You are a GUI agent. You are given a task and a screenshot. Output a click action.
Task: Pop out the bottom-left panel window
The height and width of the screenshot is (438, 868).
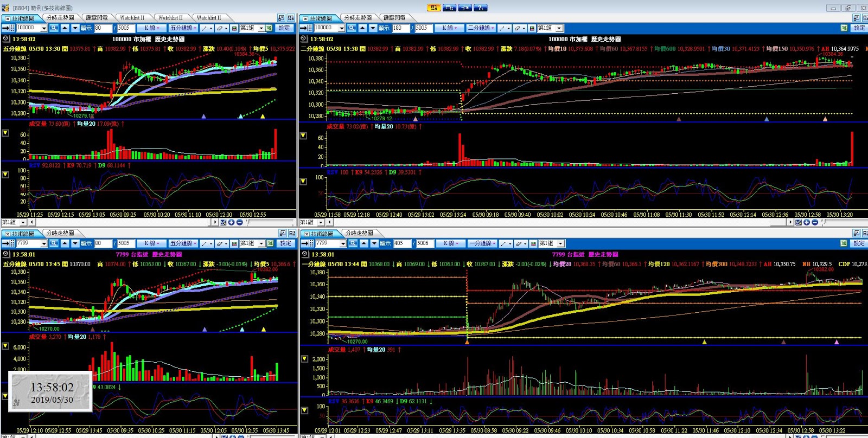pos(282,233)
